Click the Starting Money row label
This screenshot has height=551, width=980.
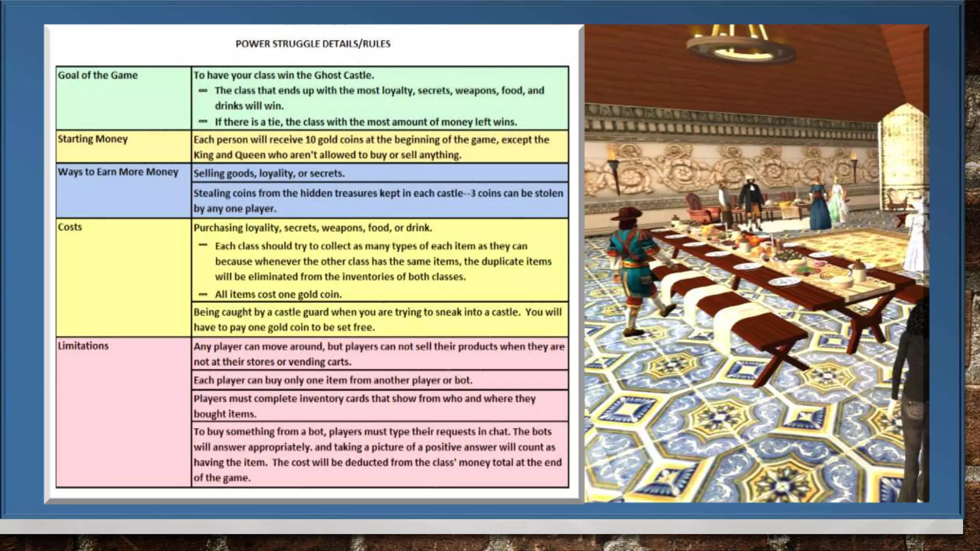click(x=93, y=139)
